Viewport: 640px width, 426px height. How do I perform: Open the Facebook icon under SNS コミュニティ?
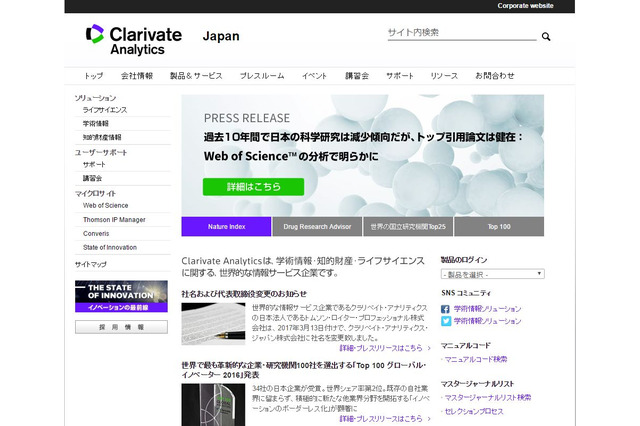445,309
